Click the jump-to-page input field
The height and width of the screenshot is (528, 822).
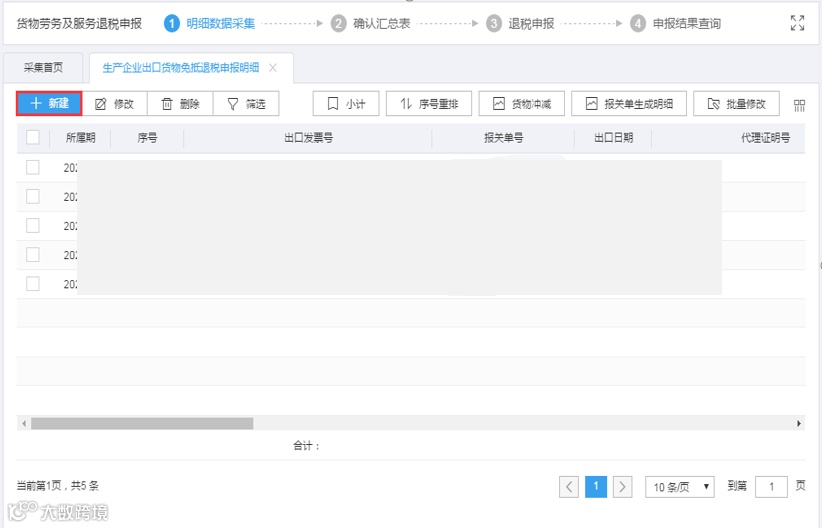[771, 487]
